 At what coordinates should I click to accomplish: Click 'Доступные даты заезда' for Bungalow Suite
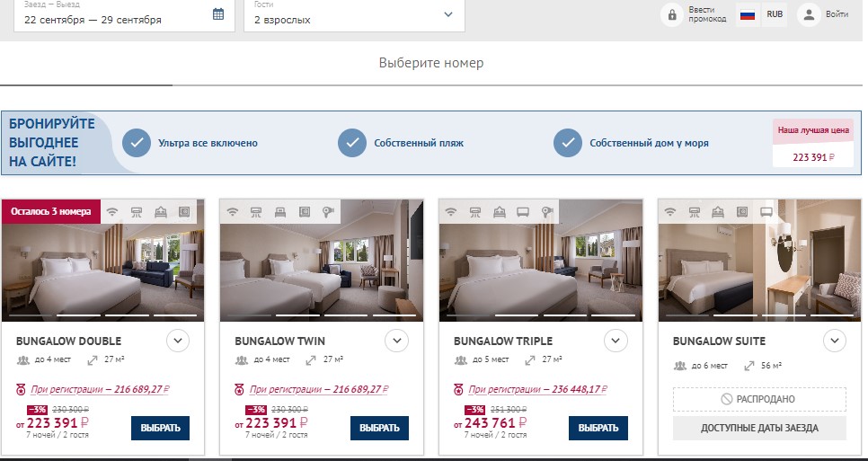tap(759, 428)
